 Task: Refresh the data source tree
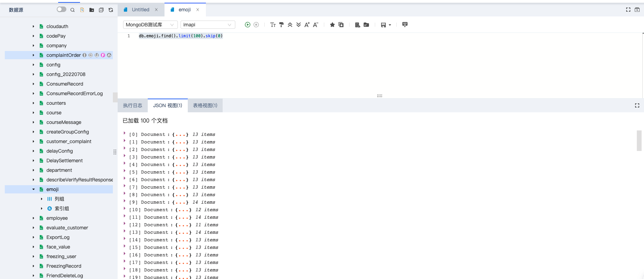(x=111, y=10)
